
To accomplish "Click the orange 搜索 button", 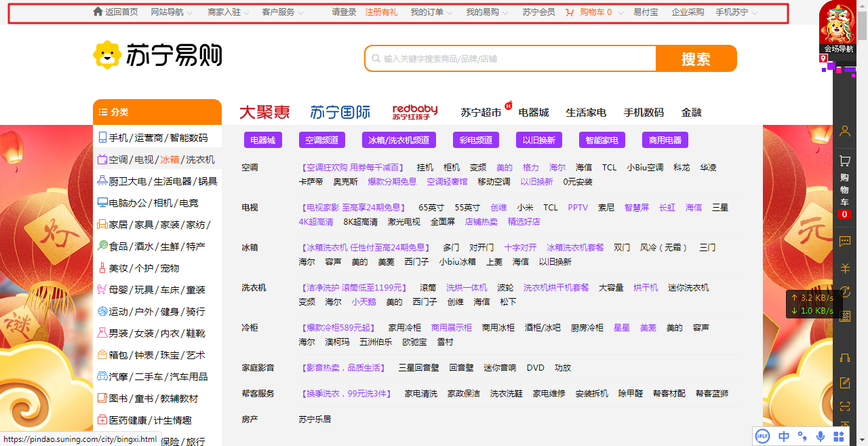I will click(696, 58).
